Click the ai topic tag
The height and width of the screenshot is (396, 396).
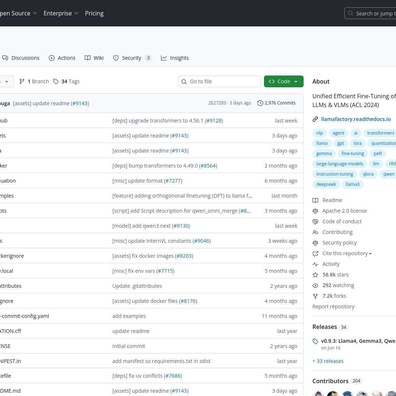[x=356, y=133]
